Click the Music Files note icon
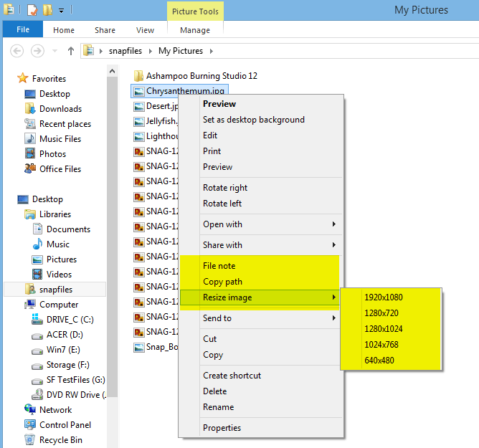The width and height of the screenshot is (479, 448). [x=30, y=138]
